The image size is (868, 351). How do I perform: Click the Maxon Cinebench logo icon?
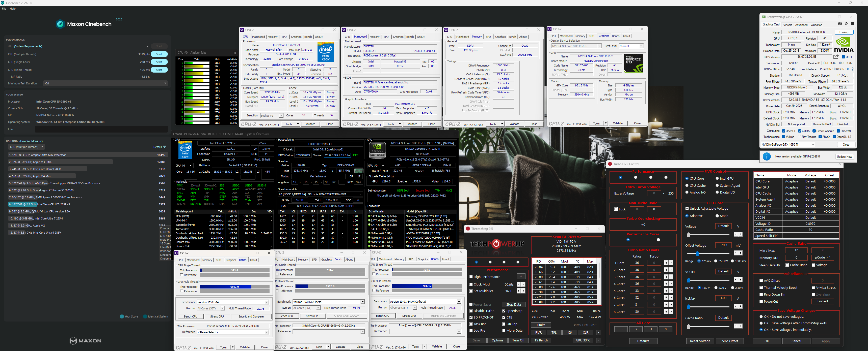(60, 24)
